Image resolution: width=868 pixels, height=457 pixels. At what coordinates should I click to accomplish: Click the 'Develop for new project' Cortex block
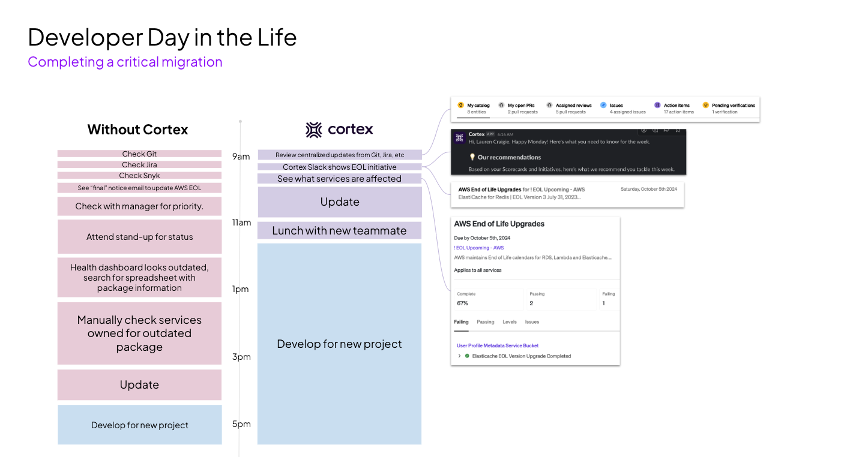[339, 344]
